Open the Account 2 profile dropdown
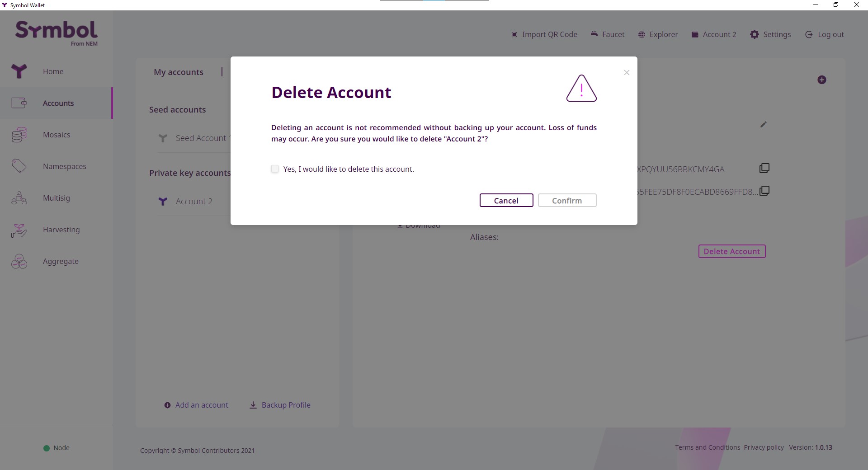 (714, 35)
